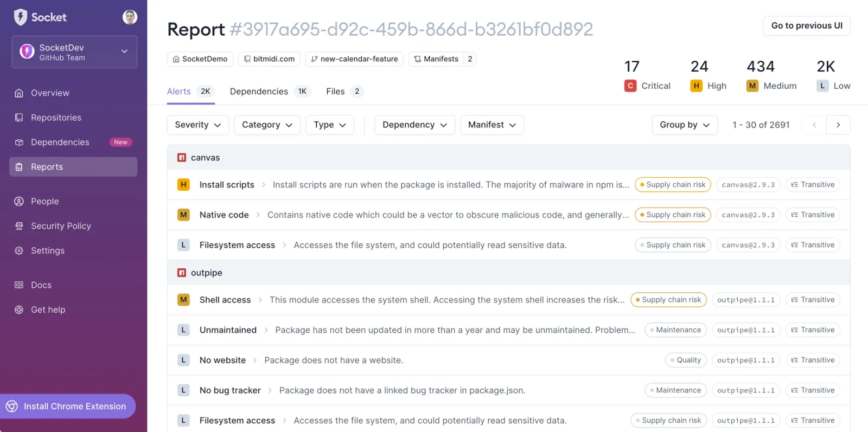
Task: Expand the SocketDev GitHub Team switcher
Action: pos(74,52)
